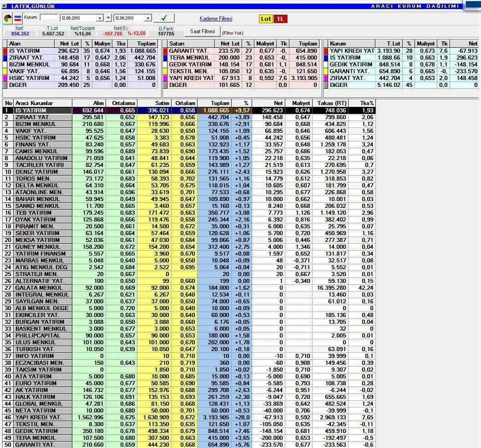Screen dimensions: 481x448
Task: Sort main table by Alim header
Action: (x=89, y=103)
